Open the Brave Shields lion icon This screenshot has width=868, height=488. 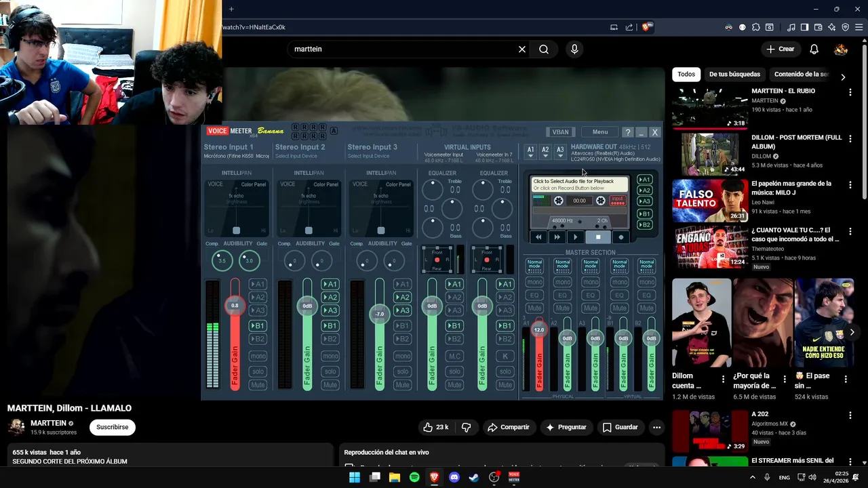pos(646,27)
